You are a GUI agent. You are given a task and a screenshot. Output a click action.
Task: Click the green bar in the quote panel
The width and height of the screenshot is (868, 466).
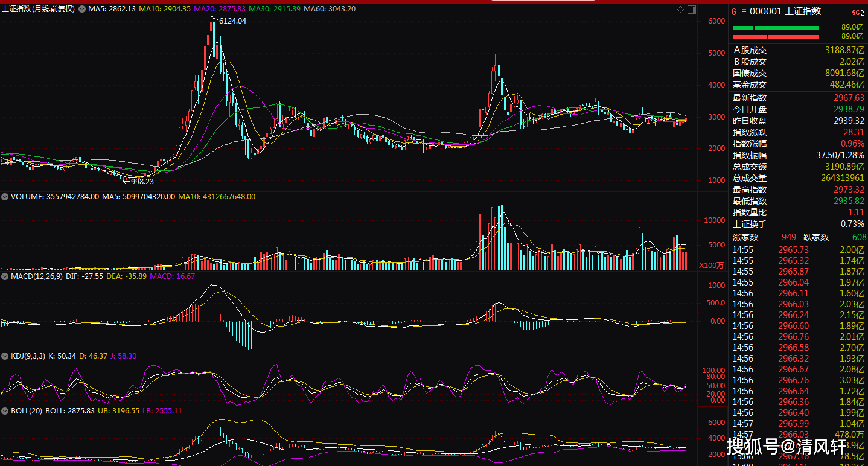[x=776, y=28]
